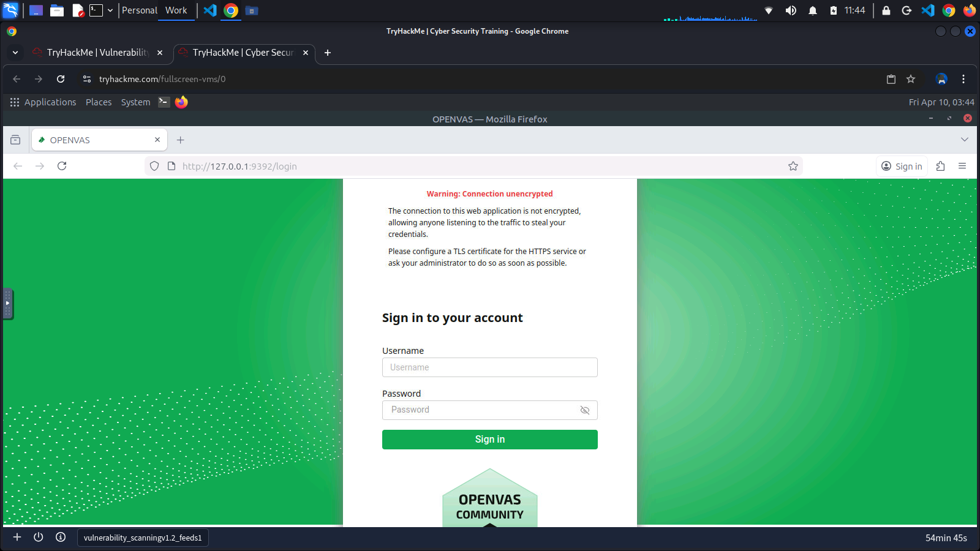Click the lock icon in the system tray

(886, 10)
